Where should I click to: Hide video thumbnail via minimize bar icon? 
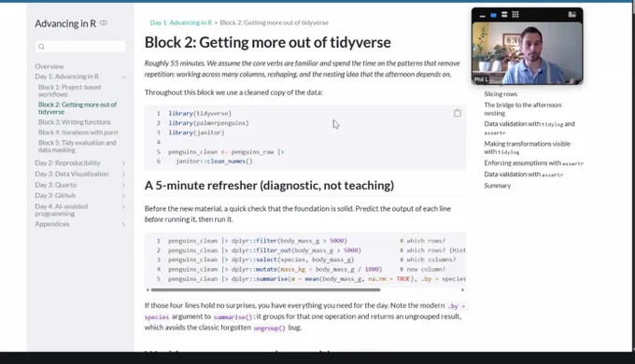pyautogui.click(x=483, y=15)
